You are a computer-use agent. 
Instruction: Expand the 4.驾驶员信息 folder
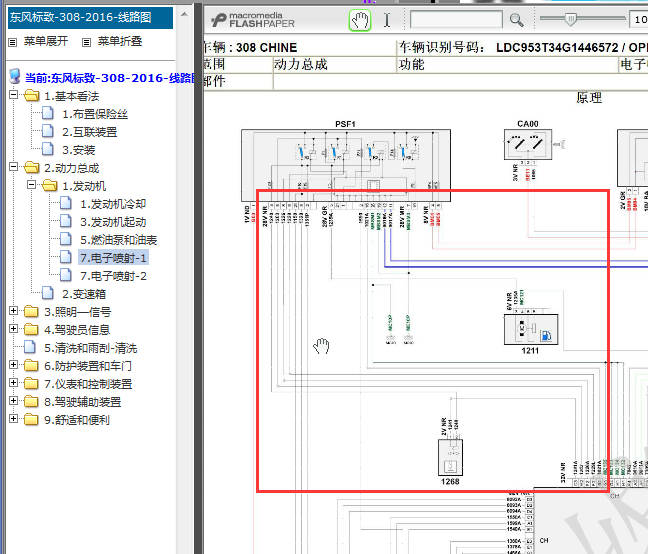click(13, 328)
